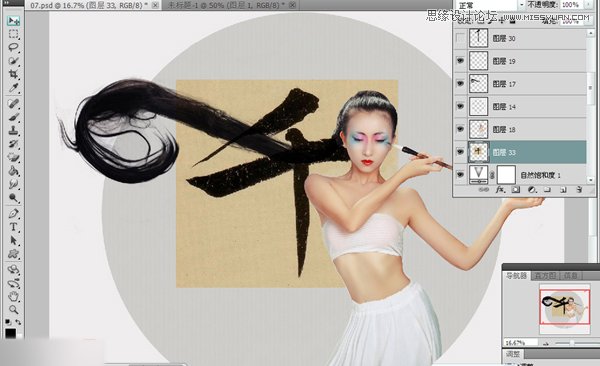
Task: Select layer 图层 30 thumbnail
Action: [x=478, y=38]
